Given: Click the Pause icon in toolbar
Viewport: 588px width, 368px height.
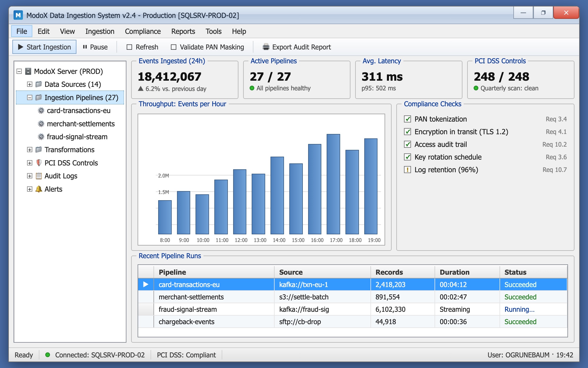Looking at the screenshot, I should (x=85, y=47).
